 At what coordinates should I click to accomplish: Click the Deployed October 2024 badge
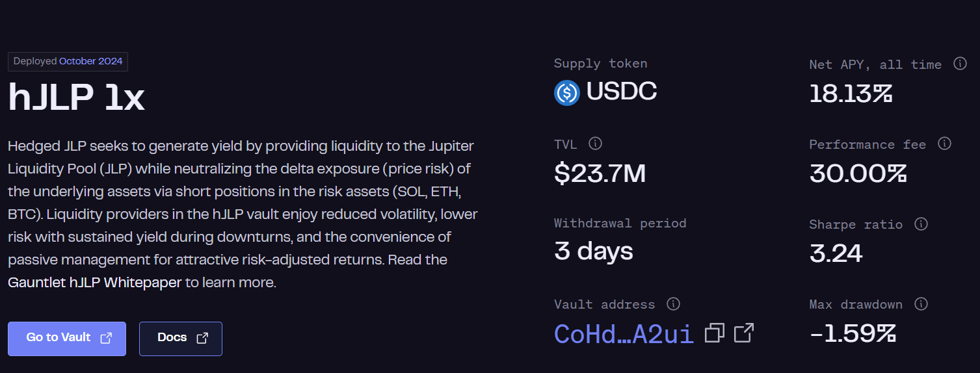68,62
